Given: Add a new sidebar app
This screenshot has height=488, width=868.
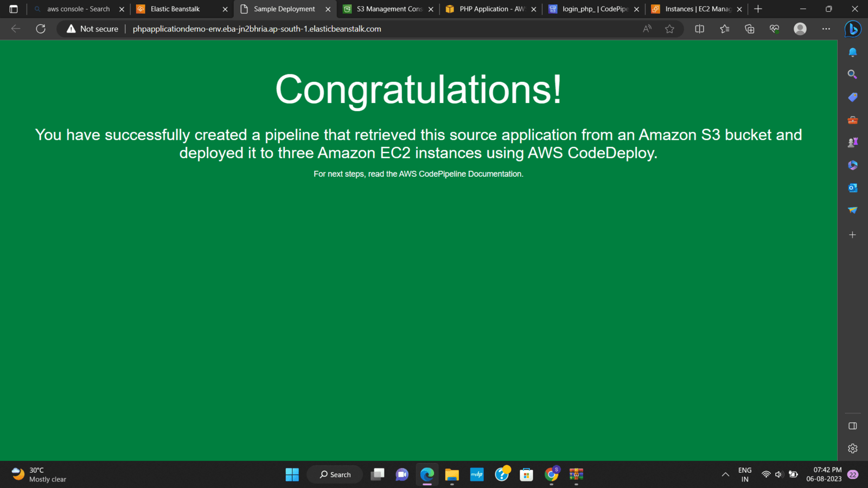Looking at the screenshot, I should [x=853, y=235].
